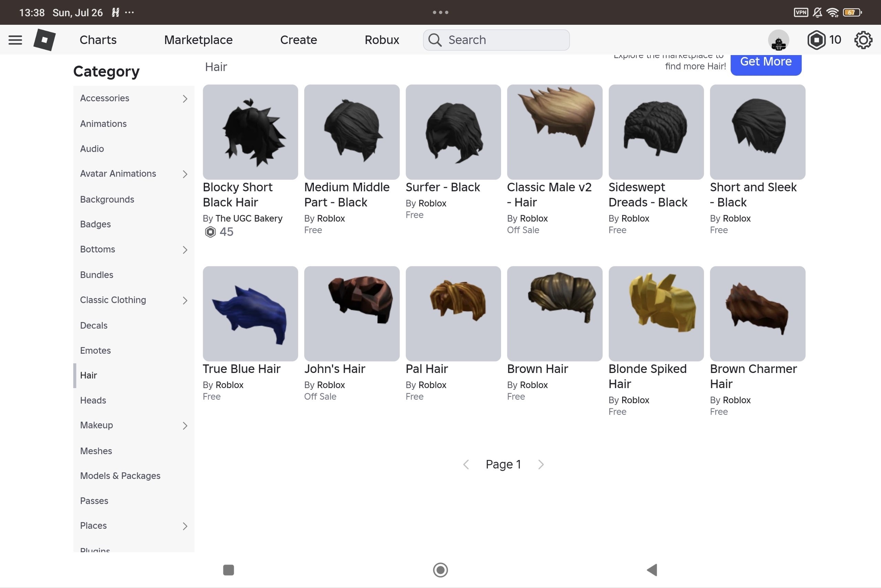
Task: Select the Classic Male v2 Hair thumbnail
Action: (x=555, y=132)
